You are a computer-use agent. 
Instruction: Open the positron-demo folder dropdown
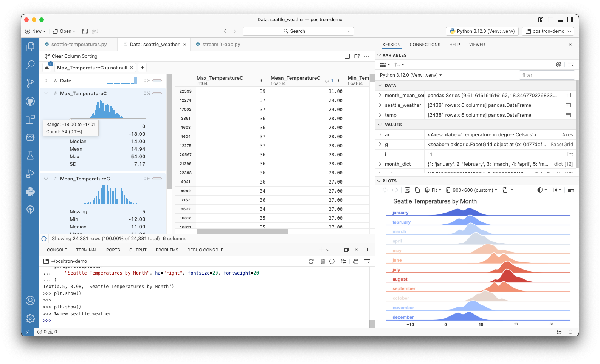(x=548, y=31)
